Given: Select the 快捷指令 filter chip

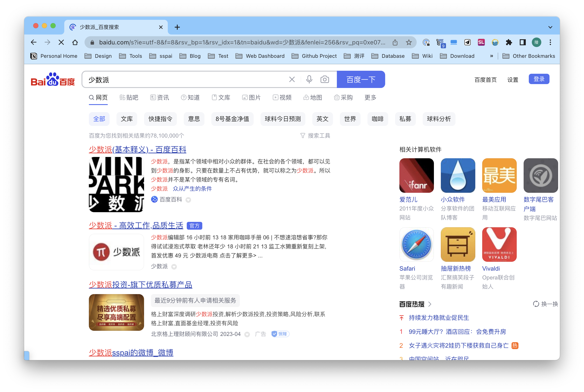Looking at the screenshot, I should [160, 119].
